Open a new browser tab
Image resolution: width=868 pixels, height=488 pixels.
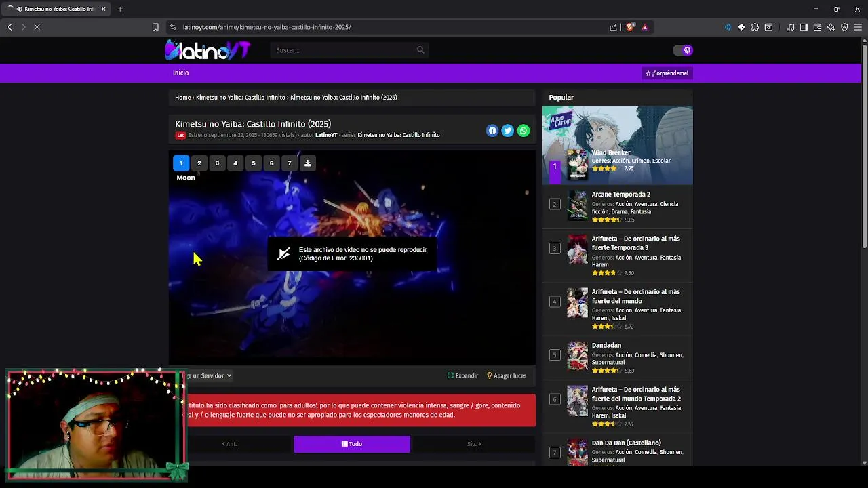(120, 9)
